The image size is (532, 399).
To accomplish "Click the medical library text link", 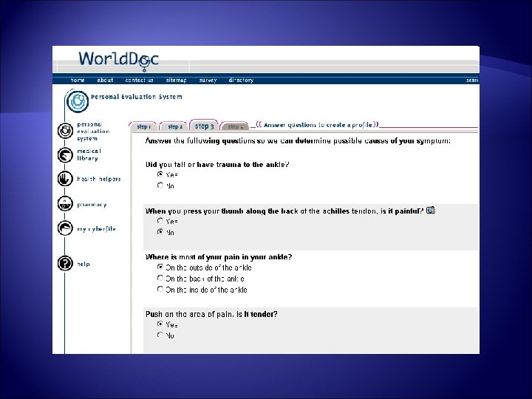I will coord(89,154).
